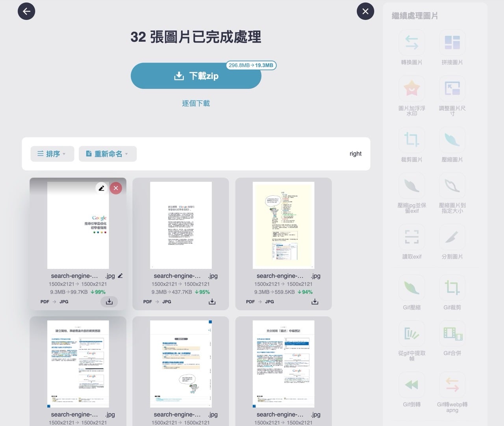Screen dimensions: 504x426
Task: Select the Split Image (分割圖片) tool
Action: (452, 237)
